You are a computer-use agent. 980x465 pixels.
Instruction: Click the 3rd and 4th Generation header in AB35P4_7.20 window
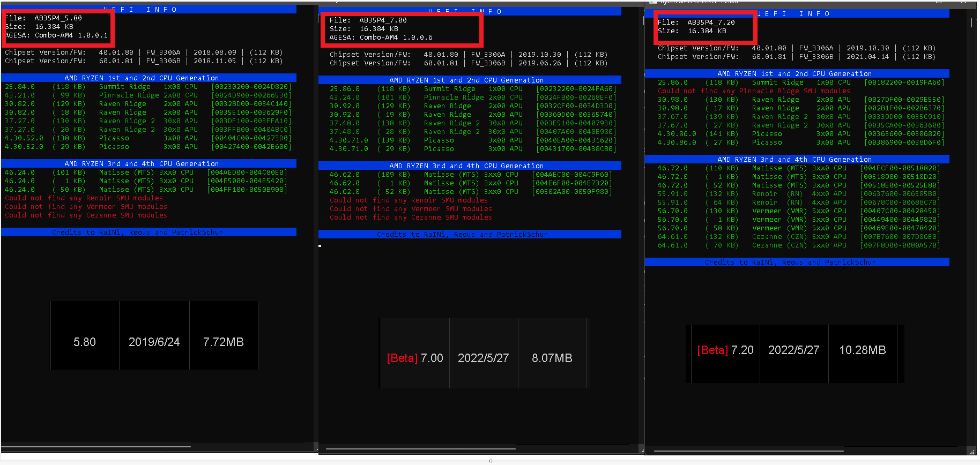(x=797, y=159)
